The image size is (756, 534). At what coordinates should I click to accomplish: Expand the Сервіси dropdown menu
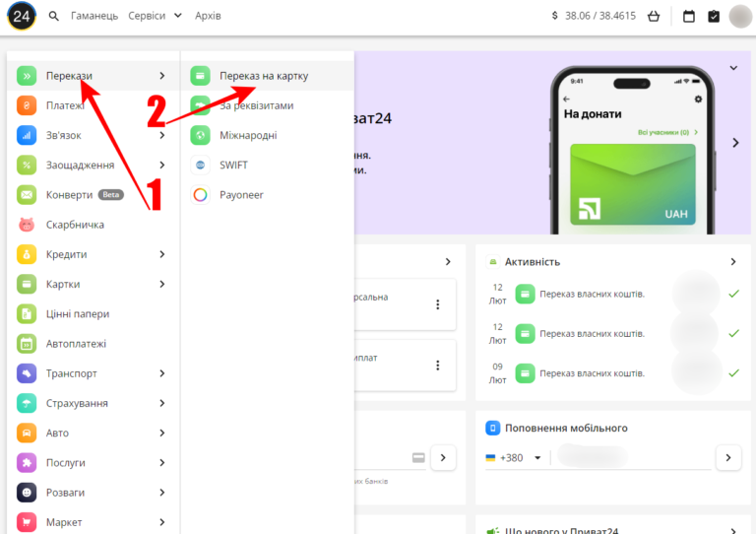(x=156, y=16)
